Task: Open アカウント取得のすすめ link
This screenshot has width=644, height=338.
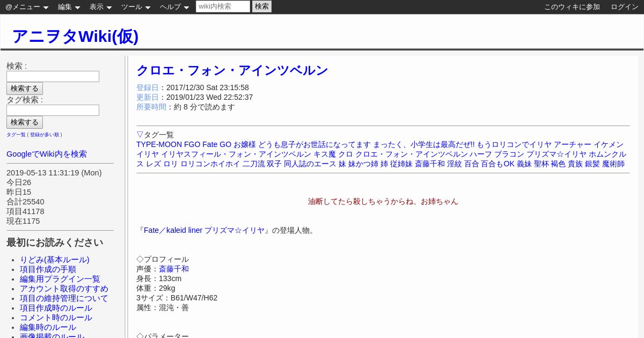Action: 64,289
